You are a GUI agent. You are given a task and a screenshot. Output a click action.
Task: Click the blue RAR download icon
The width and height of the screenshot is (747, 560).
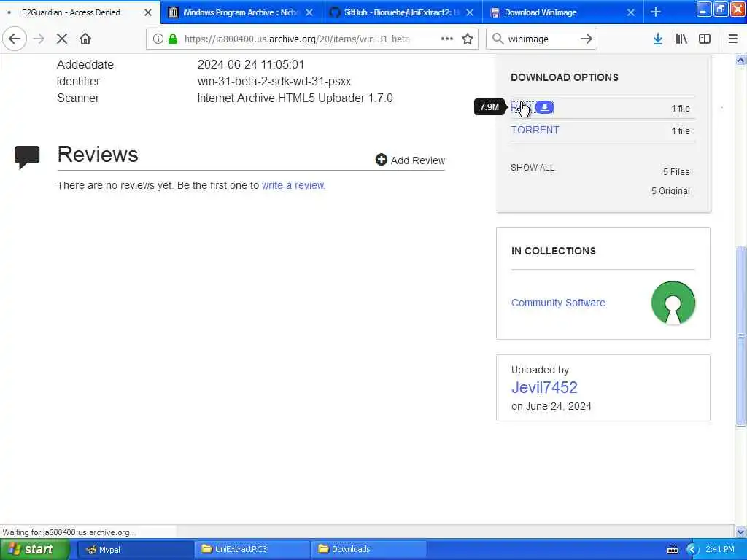544,108
